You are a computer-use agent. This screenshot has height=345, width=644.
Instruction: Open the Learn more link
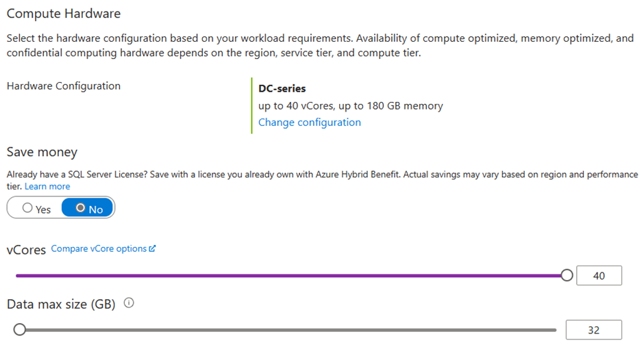tap(47, 186)
